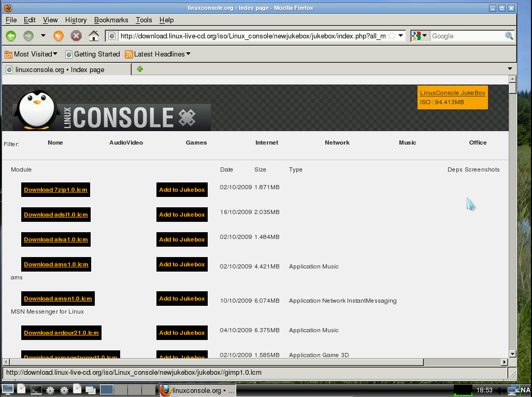Open the Bookmarks menu
The image size is (532, 397).
tap(111, 20)
